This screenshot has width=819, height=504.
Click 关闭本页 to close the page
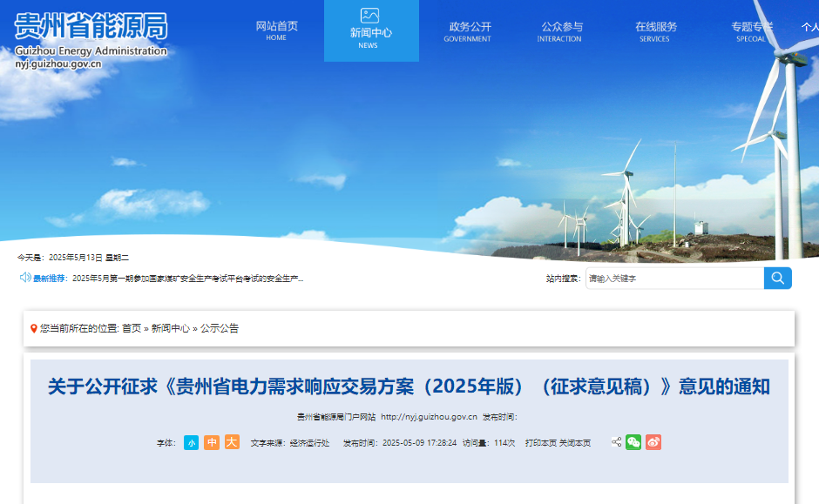pos(575,443)
